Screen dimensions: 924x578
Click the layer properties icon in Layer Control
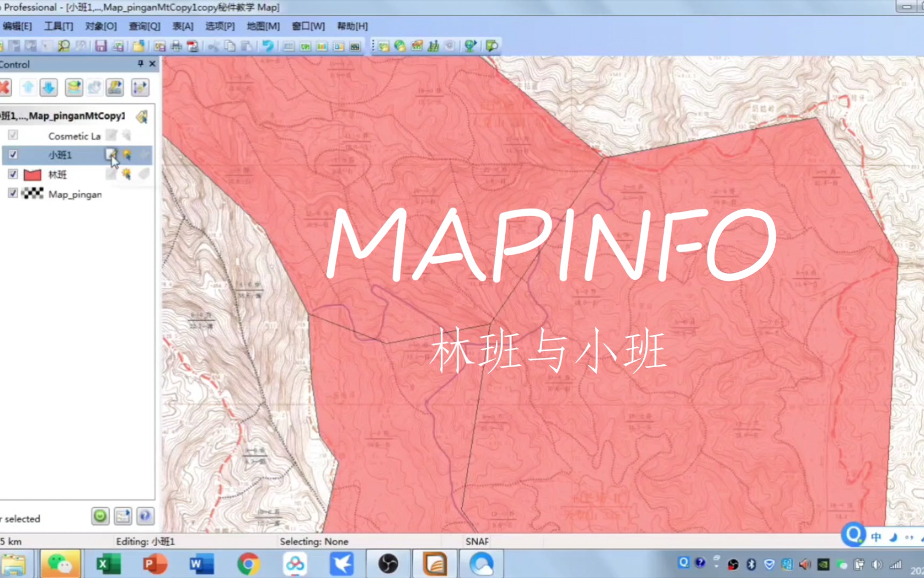[115, 87]
